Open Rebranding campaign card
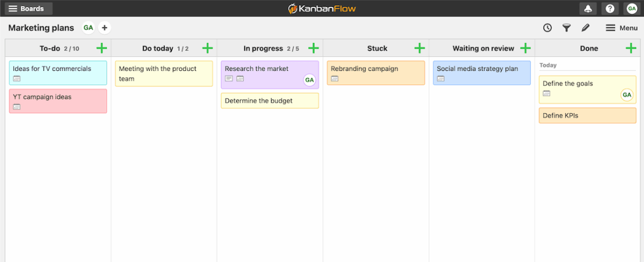This screenshot has width=644, height=262. pos(376,73)
